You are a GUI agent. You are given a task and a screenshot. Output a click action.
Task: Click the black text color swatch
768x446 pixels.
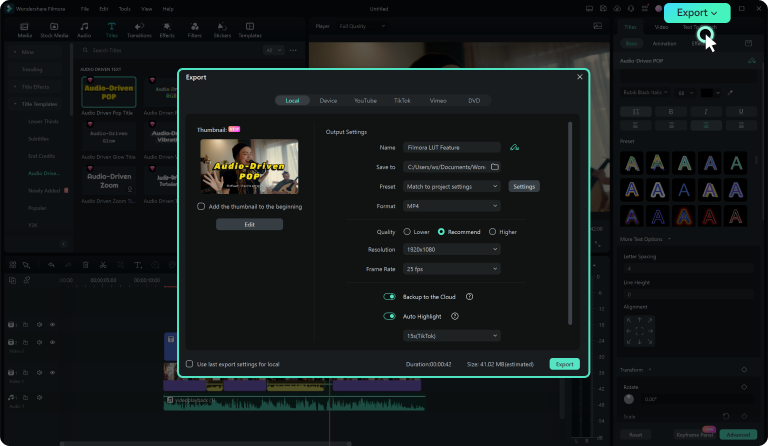tap(707, 93)
